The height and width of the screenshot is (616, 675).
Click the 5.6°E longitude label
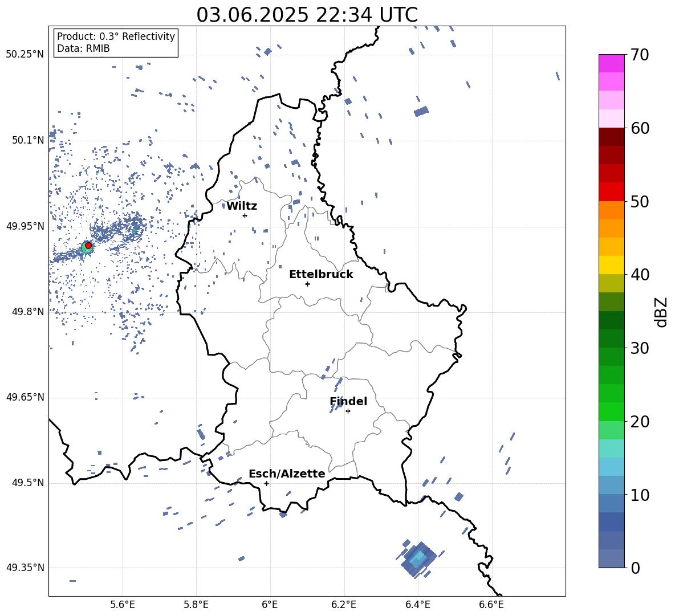click(x=123, y=605)
